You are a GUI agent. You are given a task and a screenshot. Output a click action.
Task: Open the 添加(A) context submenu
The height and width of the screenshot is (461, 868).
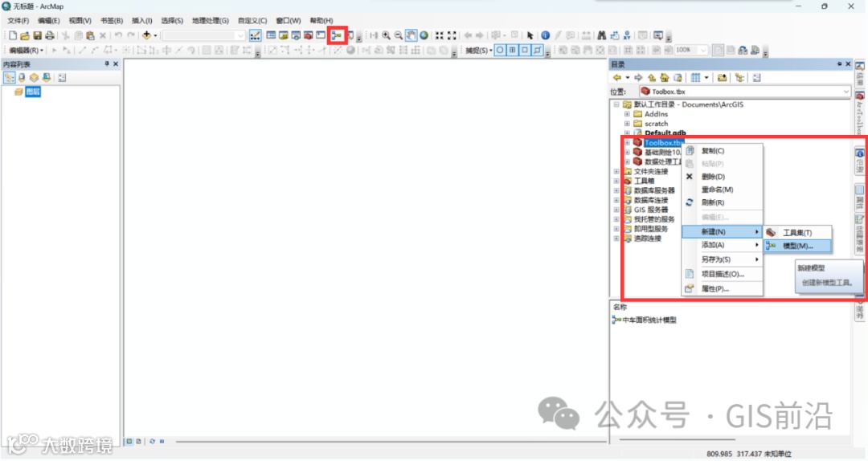pos(722,245)
